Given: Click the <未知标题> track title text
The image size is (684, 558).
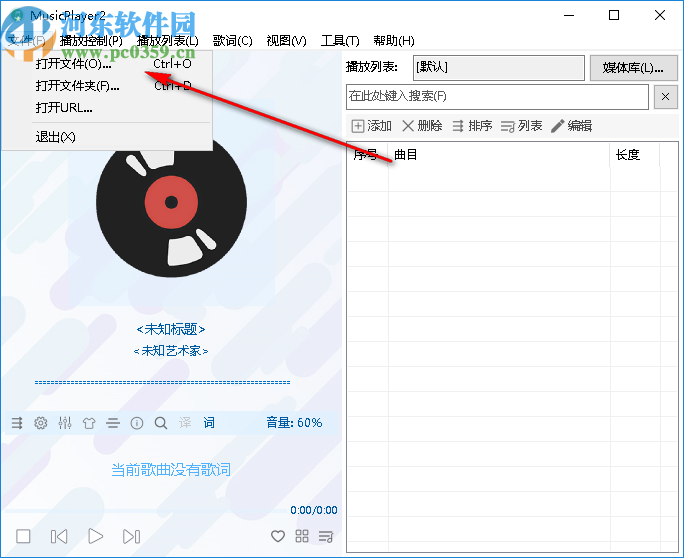Looking at the screenshot, I should pos(171,329).
